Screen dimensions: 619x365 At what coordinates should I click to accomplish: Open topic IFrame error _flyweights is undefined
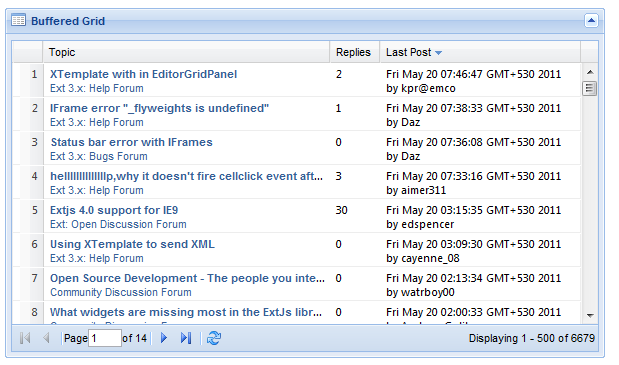[159, 108]
